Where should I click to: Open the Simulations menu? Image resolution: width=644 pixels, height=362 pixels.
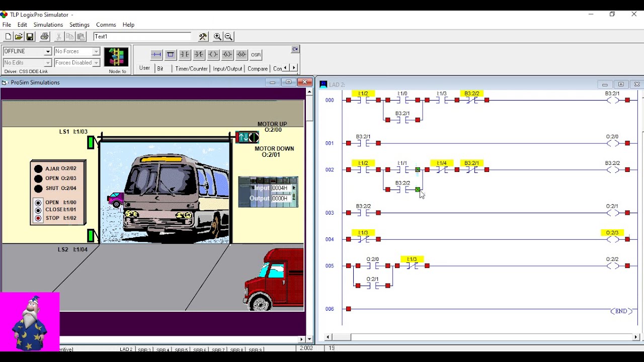pos(48,25)
